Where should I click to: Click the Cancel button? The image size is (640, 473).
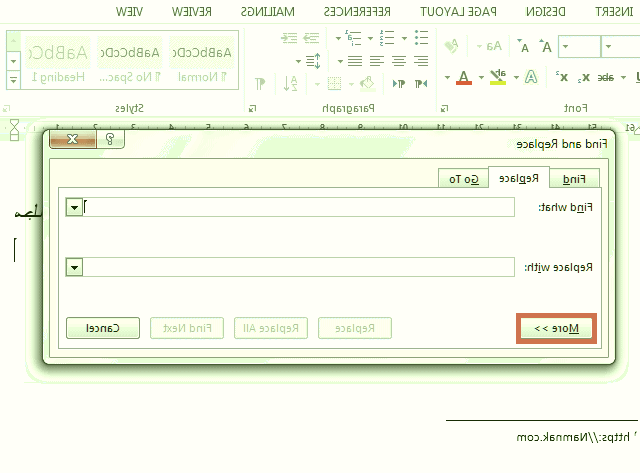pos(103,328)
